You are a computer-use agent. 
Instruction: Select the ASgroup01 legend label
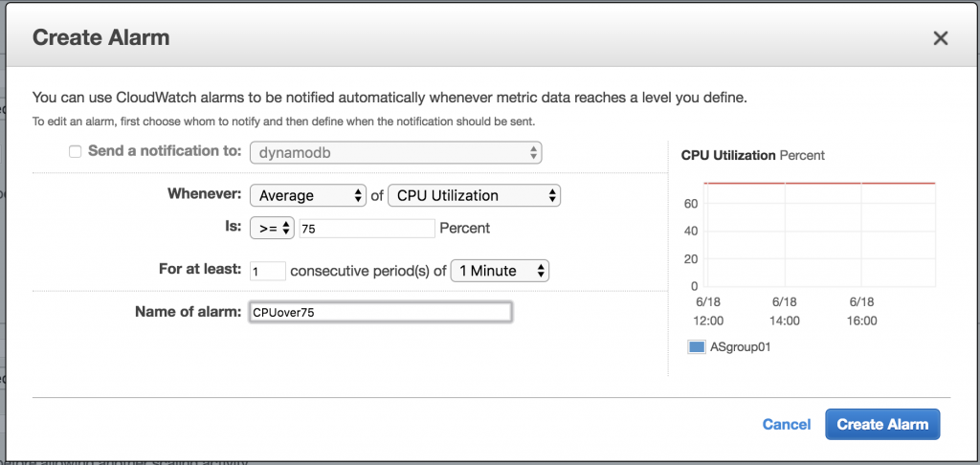point(740,347)
